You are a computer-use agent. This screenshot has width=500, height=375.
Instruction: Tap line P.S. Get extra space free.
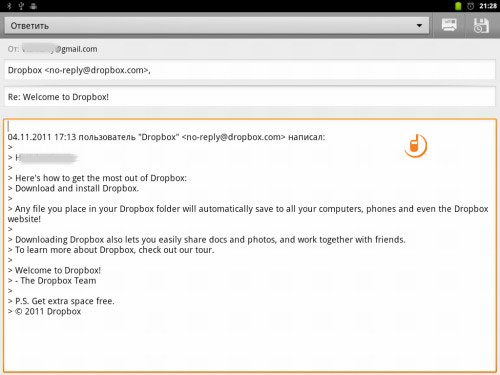coord(61,301)
